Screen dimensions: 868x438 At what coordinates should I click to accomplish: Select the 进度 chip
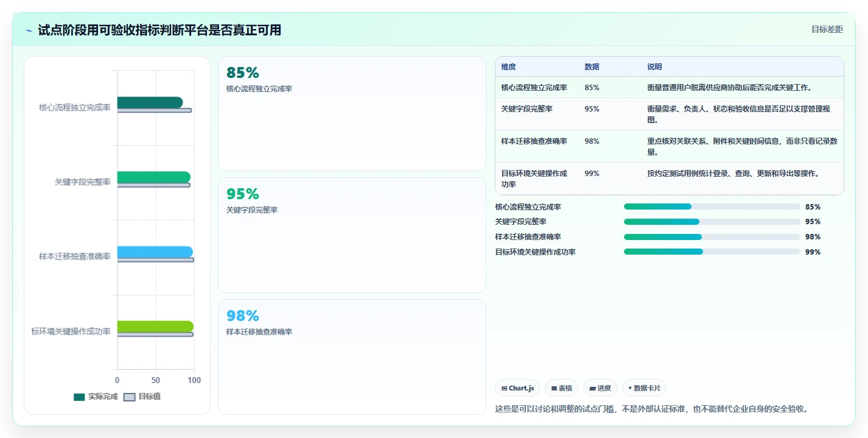click(x=600, y=388)
